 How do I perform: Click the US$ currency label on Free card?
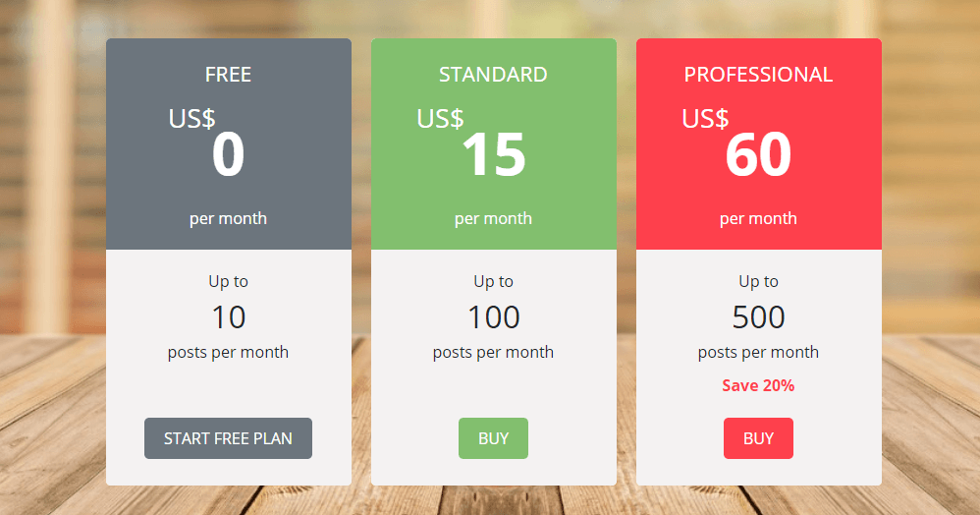(191, 119)
